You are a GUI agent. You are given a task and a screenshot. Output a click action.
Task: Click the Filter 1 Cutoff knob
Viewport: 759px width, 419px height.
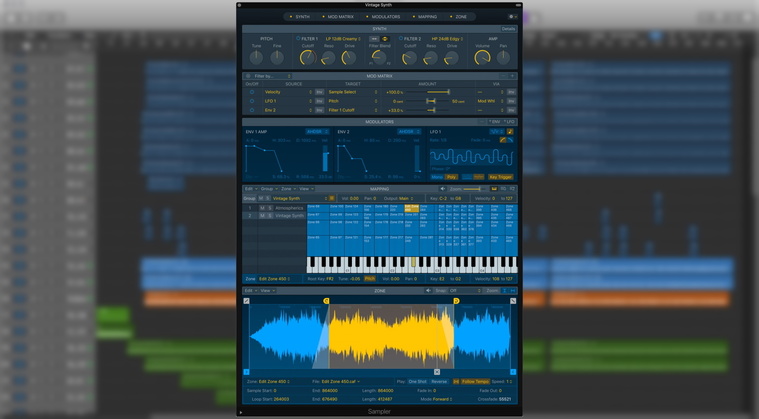308,58
